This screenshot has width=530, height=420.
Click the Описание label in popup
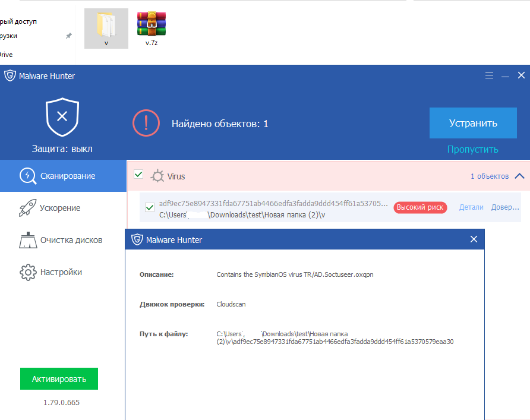[x=156, y=274]
